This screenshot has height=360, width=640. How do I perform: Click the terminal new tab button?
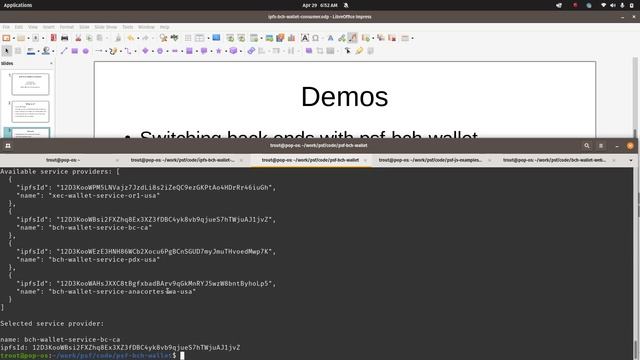click(x=8, y=146)
